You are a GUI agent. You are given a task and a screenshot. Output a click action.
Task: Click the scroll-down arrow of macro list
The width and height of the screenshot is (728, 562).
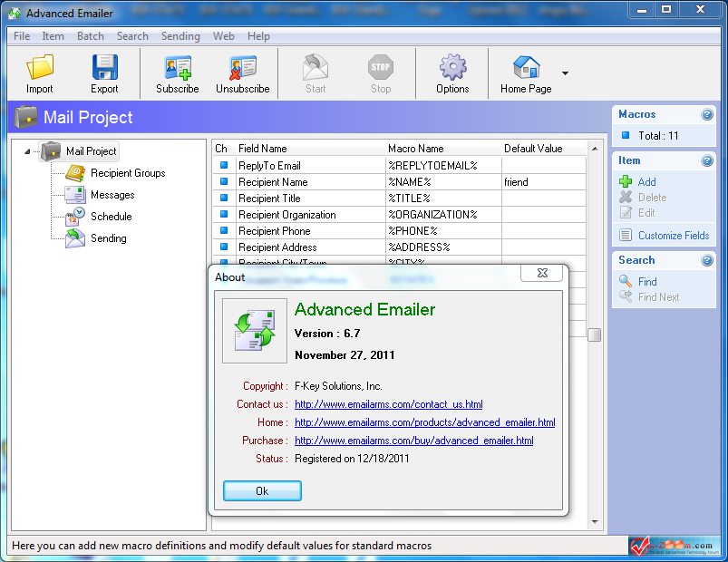tap(595, 522)
